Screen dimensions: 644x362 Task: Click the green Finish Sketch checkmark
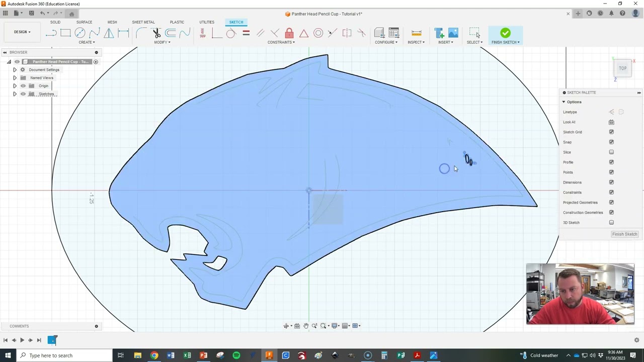[505, 33]
